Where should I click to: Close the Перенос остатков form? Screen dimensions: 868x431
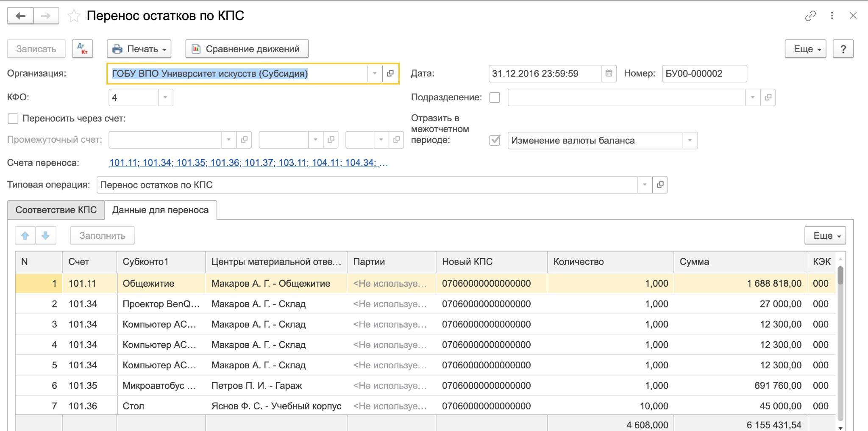[853, 16]
